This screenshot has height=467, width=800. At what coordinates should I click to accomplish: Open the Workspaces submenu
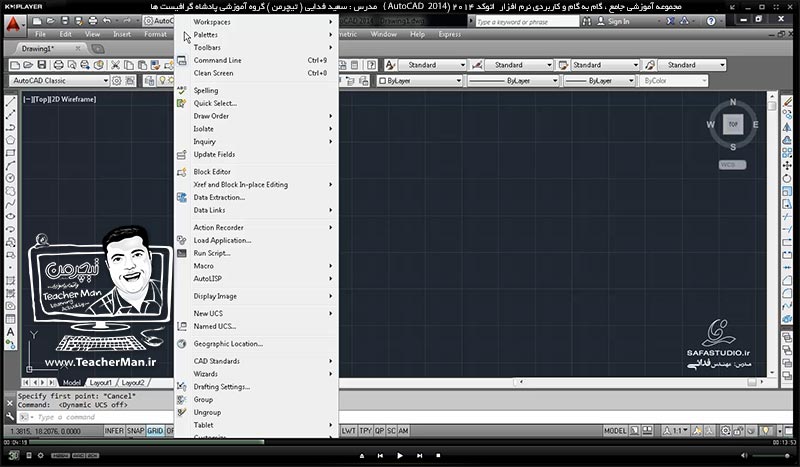tap(256, 22)
